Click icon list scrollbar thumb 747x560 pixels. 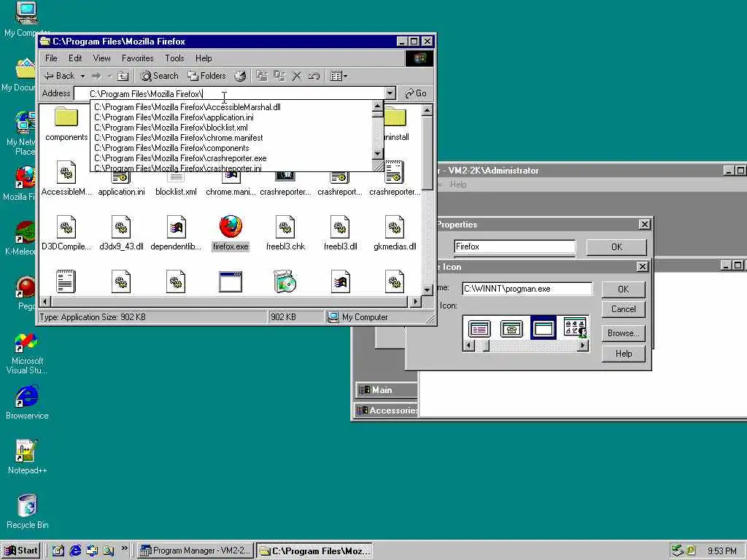coord(486,346)
